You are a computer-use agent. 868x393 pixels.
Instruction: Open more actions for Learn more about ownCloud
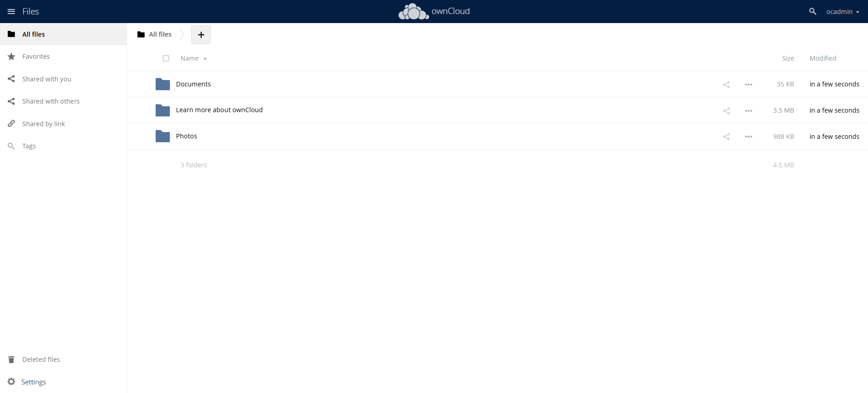click(x=748, y=111)
